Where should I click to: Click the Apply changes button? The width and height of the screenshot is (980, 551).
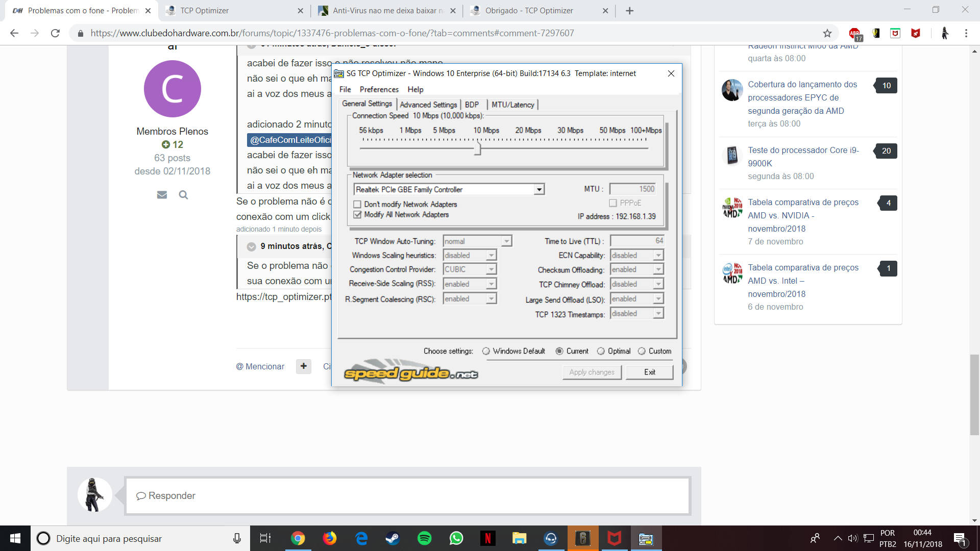point(592,372)
